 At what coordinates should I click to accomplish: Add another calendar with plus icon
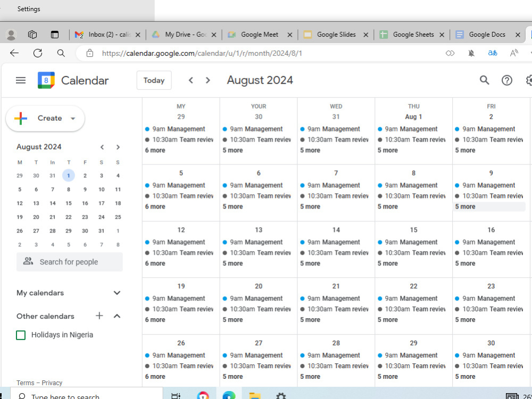coord(99,316)
